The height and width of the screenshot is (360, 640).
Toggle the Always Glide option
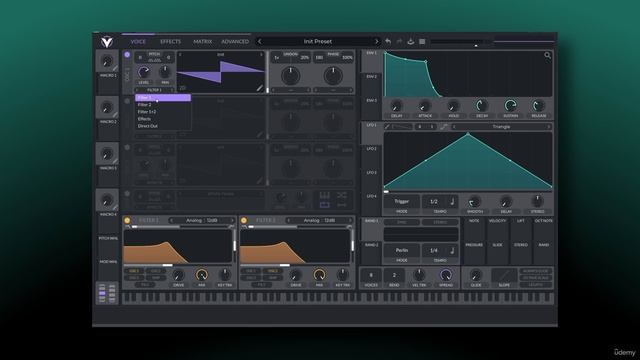pos(536,271)
